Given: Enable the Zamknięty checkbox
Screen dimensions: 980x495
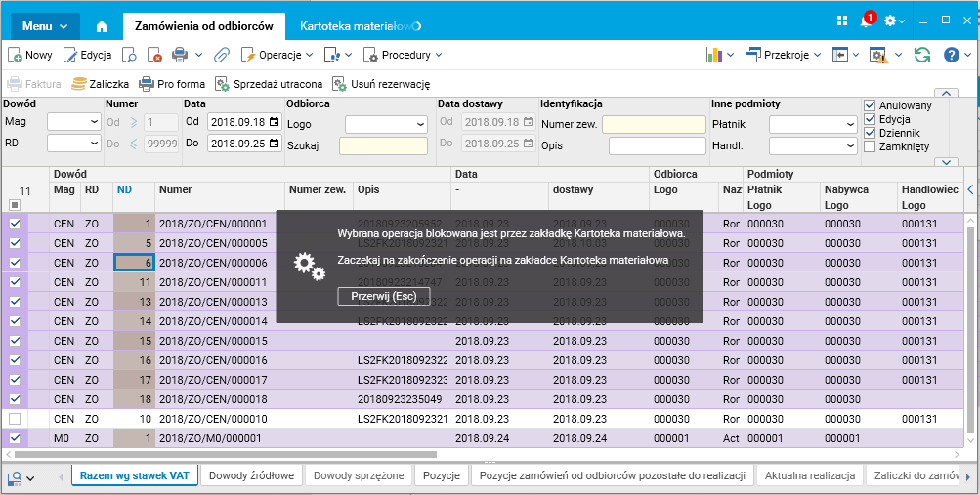Looking at the screenshot, I should point(870,146).
